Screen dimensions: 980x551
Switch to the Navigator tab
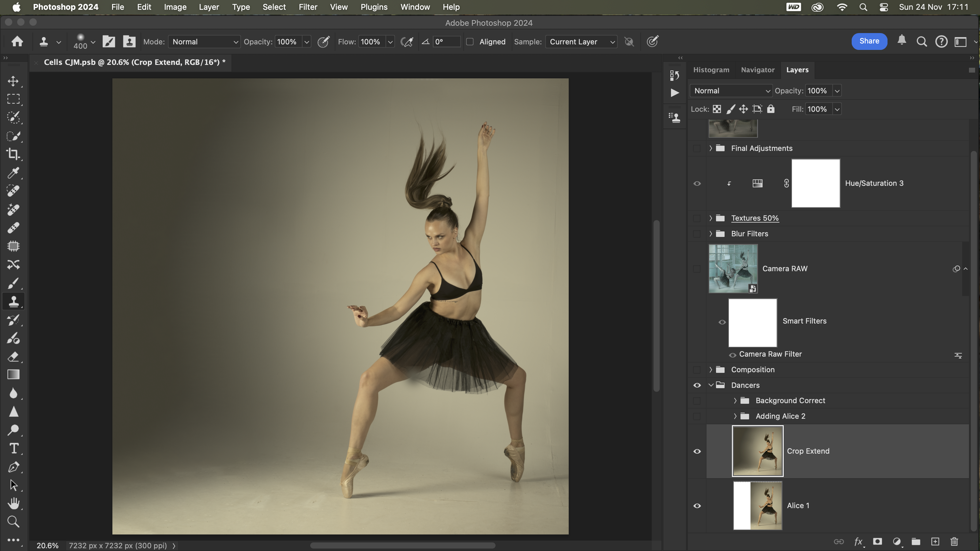[x=757, y=70]
